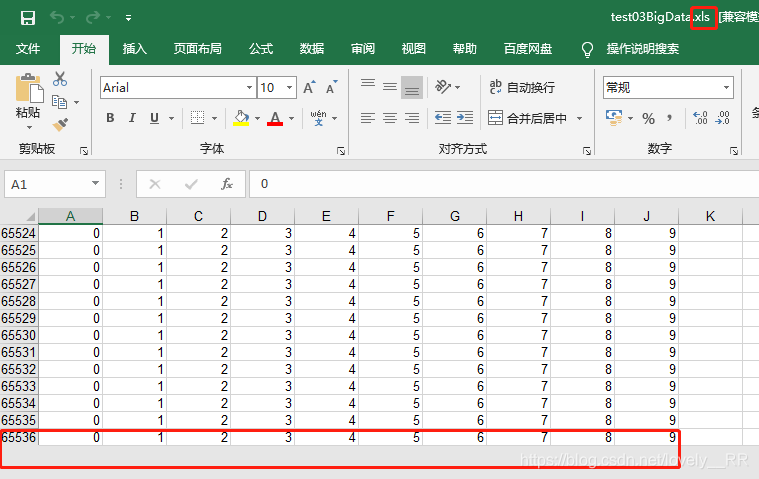Open the Customize Quick Access Toolbar arrow
Viewport: 759px width, 479px height.
click(x=128, y=18)
